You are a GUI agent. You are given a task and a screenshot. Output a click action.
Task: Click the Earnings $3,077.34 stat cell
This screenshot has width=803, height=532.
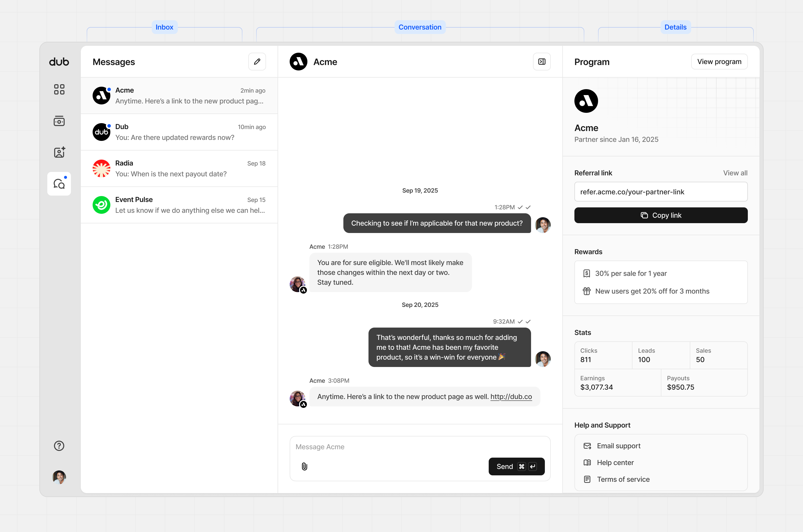[618, 383]
